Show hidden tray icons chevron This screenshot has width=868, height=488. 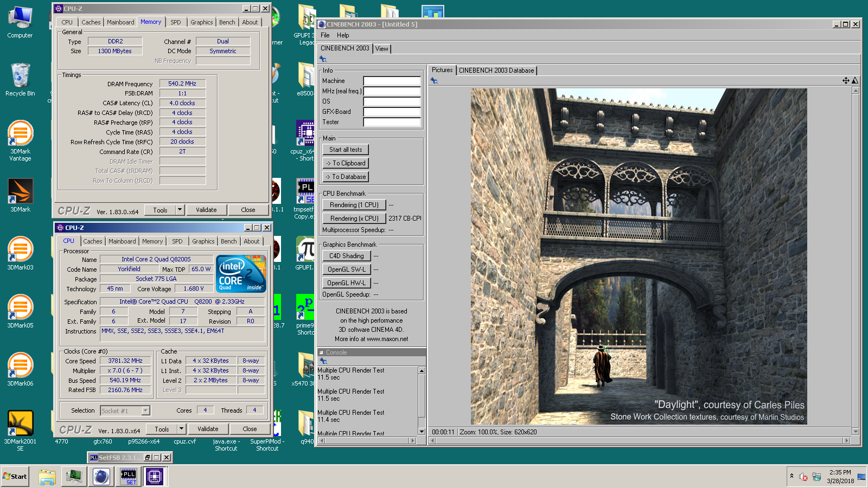(792, 476)
